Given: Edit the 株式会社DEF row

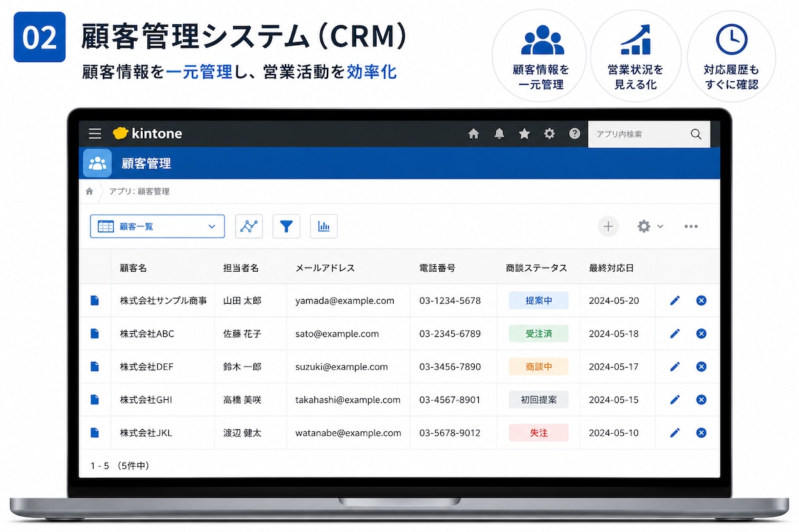Looking at the screenshot, I should coord(675,366).
